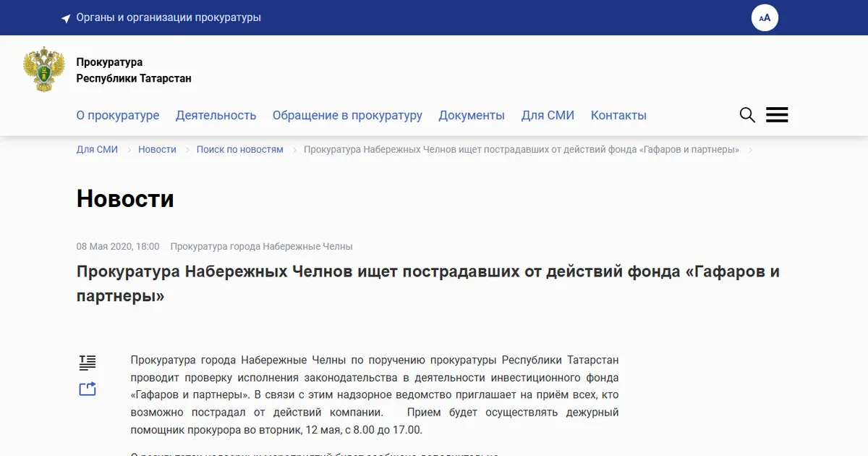Open the 'Обращение в прокуратуру' menu

coord(347,115)
